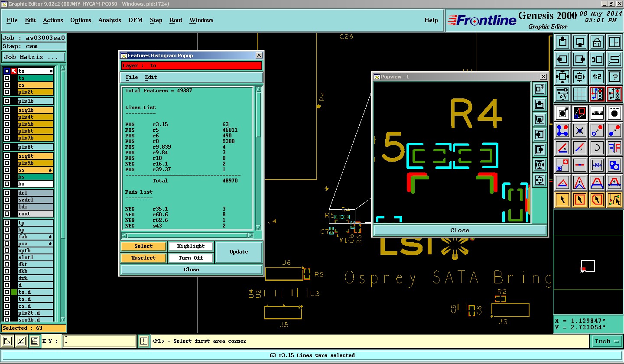Select the curved arrow rotate tool icon
Image resolution: width=624 pixels, height=364 pixels.
pos(597,148)
